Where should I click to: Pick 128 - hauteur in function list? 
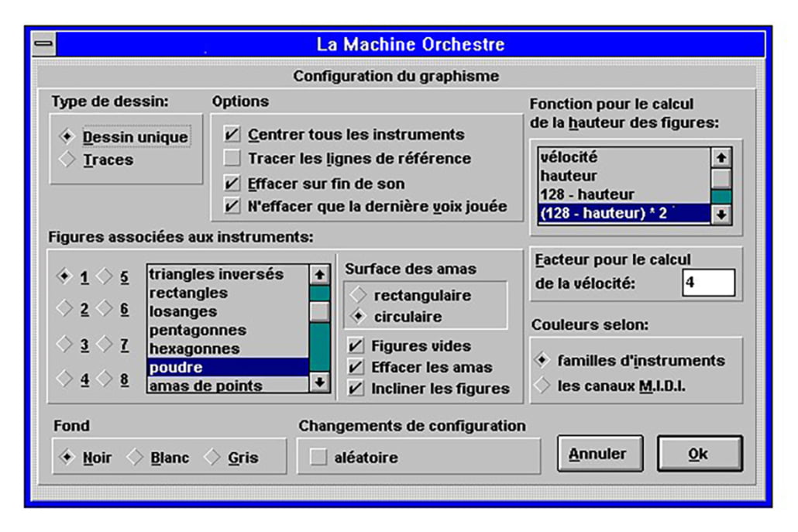click(x=624, y=194)
